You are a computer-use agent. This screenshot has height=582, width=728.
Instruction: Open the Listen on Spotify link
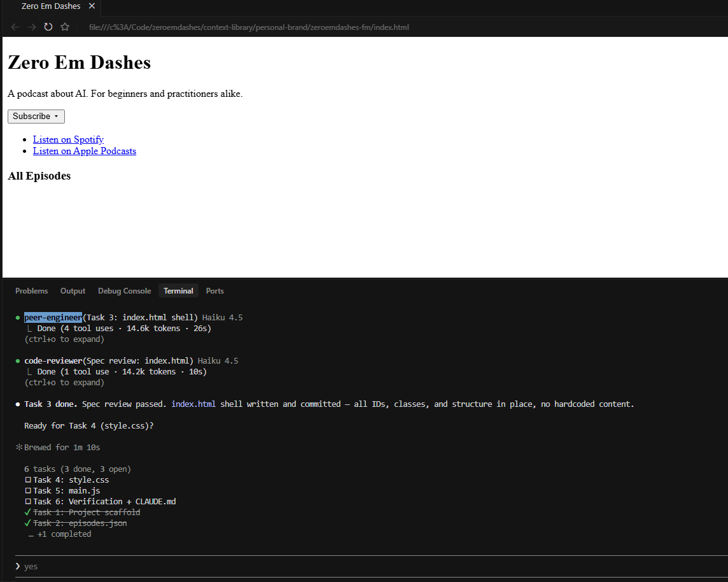pyautogui.click(x=68, y=139)
